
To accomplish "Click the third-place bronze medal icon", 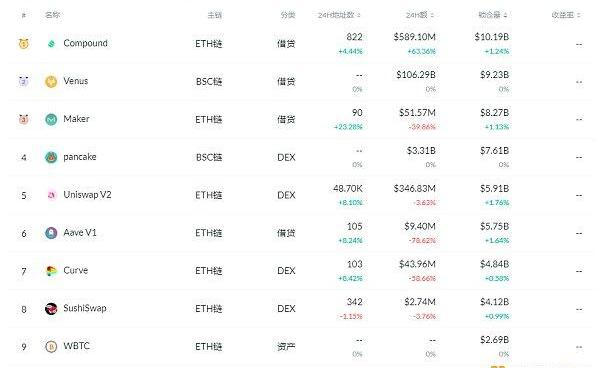I will coord(24,119).
